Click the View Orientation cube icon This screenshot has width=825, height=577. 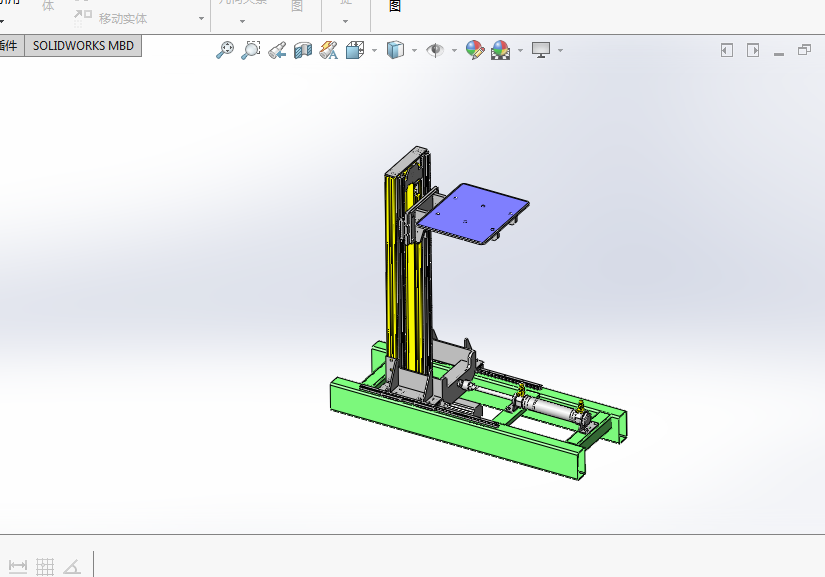355,50
